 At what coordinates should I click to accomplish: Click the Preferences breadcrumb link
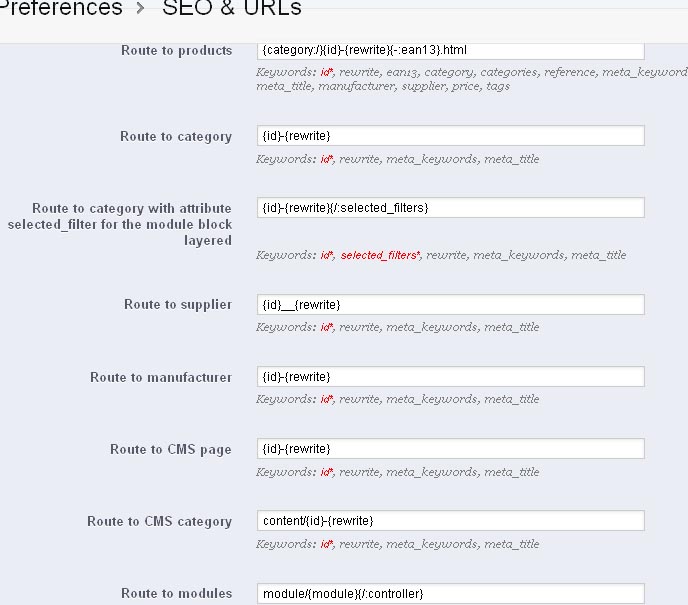coord(60,9)
